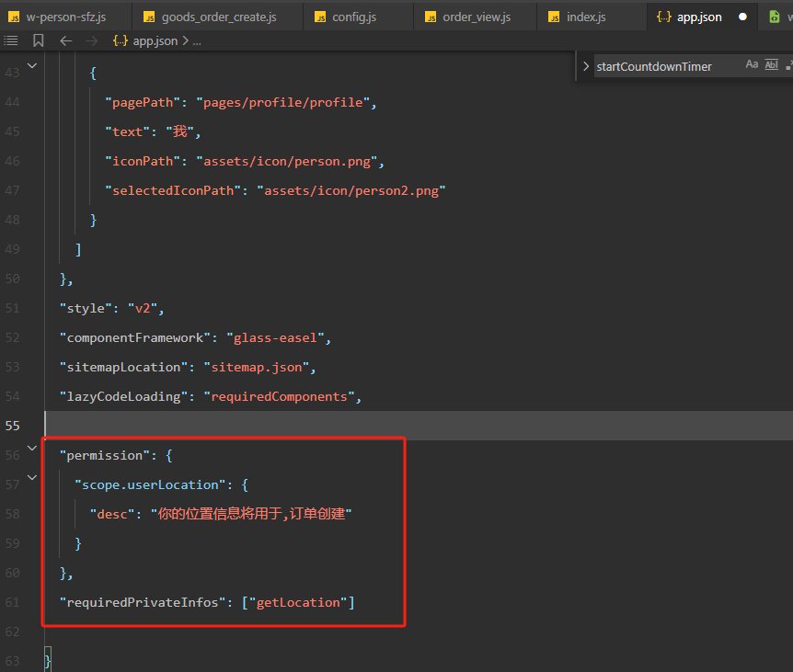Click the "desc" key on line 58
The image size is (793, 672).
(112, 514)
